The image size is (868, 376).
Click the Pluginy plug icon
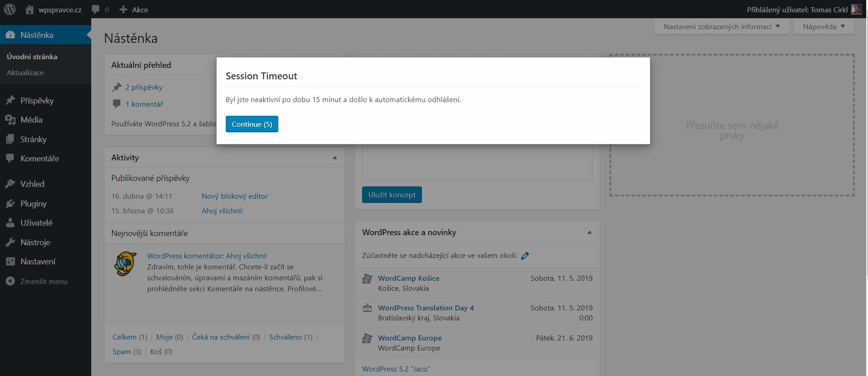[x=10, y=203]
